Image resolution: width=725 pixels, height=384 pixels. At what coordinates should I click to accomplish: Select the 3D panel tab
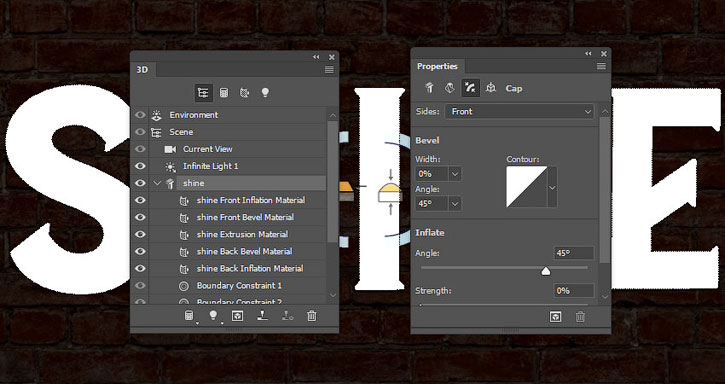(142, 70)
